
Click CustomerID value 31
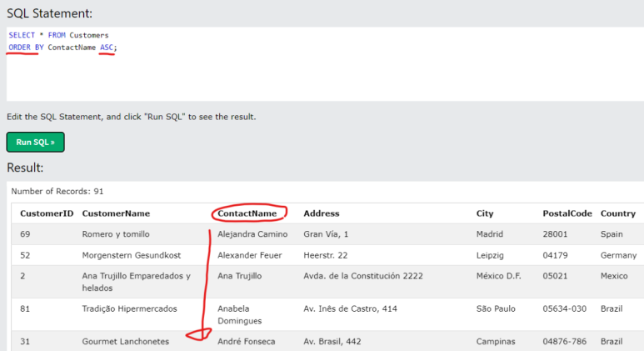tap(25, 342)
